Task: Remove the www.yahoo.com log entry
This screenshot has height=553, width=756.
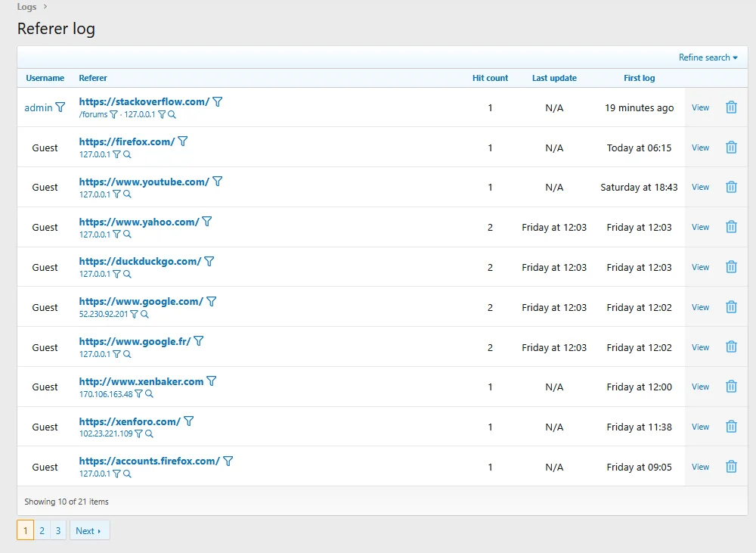Action: tap(731, 227)
